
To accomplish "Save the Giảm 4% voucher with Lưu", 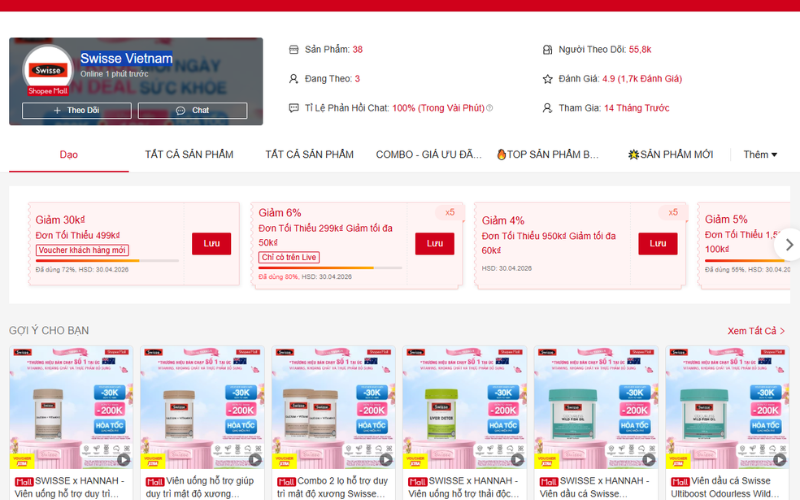I will coord(658,243).
